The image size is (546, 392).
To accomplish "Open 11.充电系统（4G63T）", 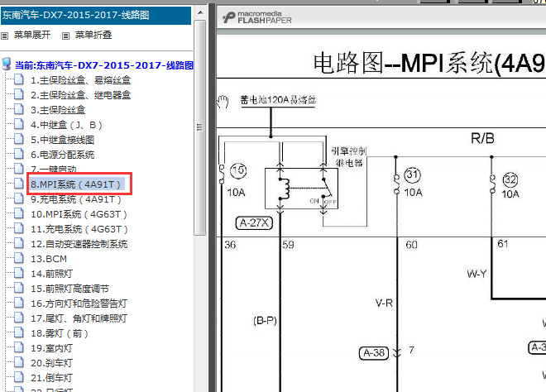I will tap(79, 229).
